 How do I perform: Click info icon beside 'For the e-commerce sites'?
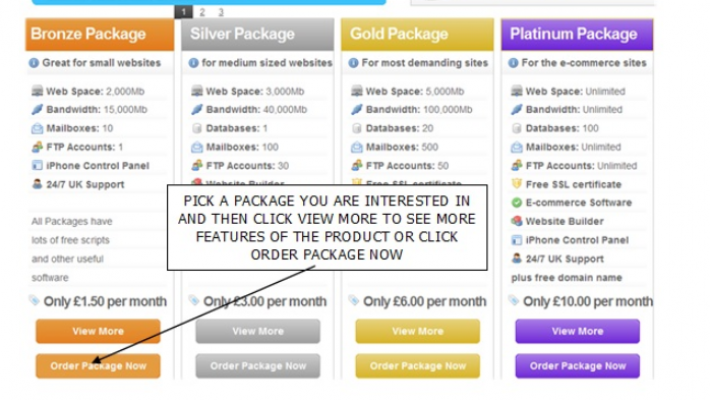(514, 63)
